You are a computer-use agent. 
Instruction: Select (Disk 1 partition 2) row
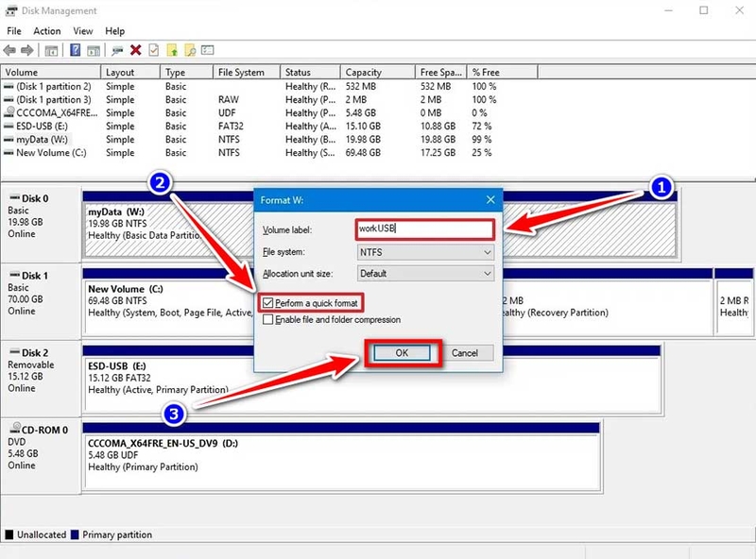click(269, 87)
